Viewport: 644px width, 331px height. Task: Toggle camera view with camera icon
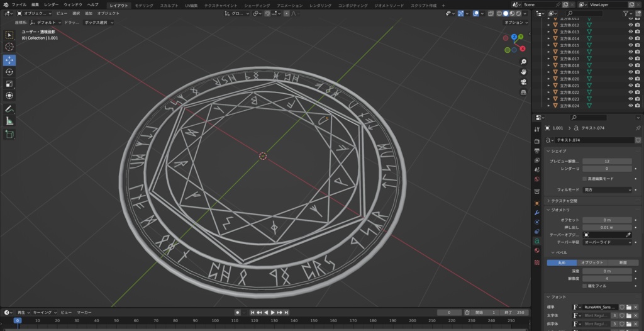[523, 82]
